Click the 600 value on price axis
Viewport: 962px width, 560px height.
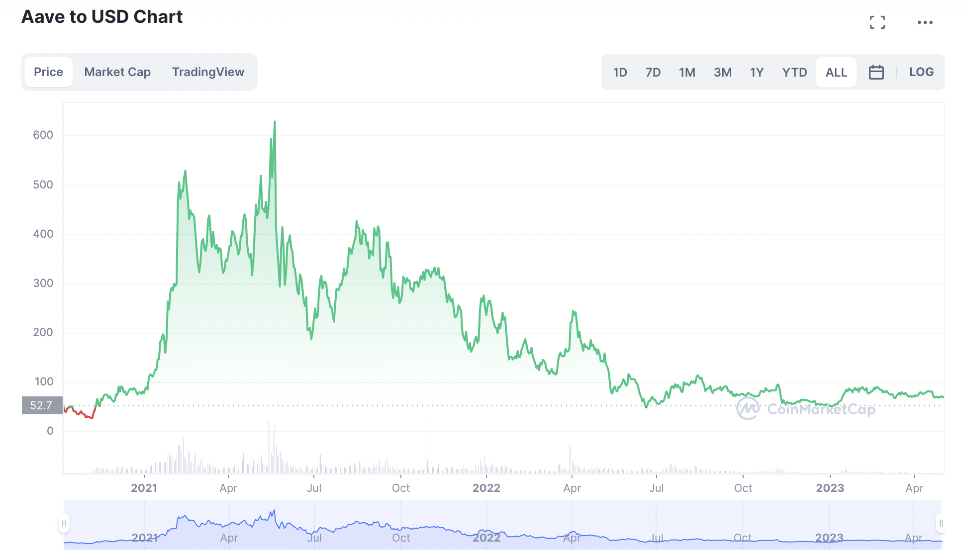pyautogui.click(x=43, y=135)
